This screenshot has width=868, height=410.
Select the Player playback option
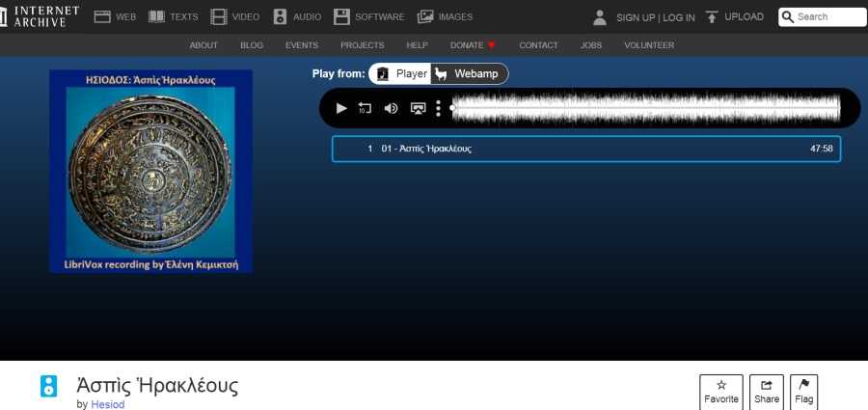[x=401, y=73]
